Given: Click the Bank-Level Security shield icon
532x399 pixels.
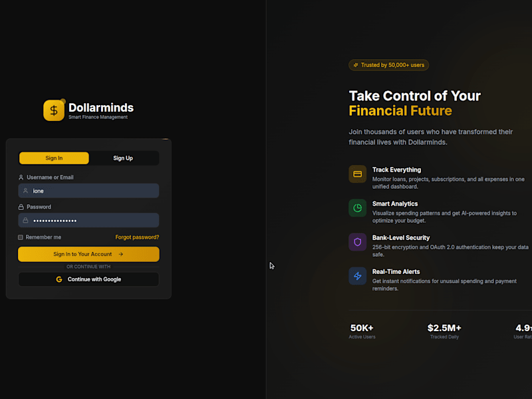Looking at the screenshot, I should (x=357, y=242).
